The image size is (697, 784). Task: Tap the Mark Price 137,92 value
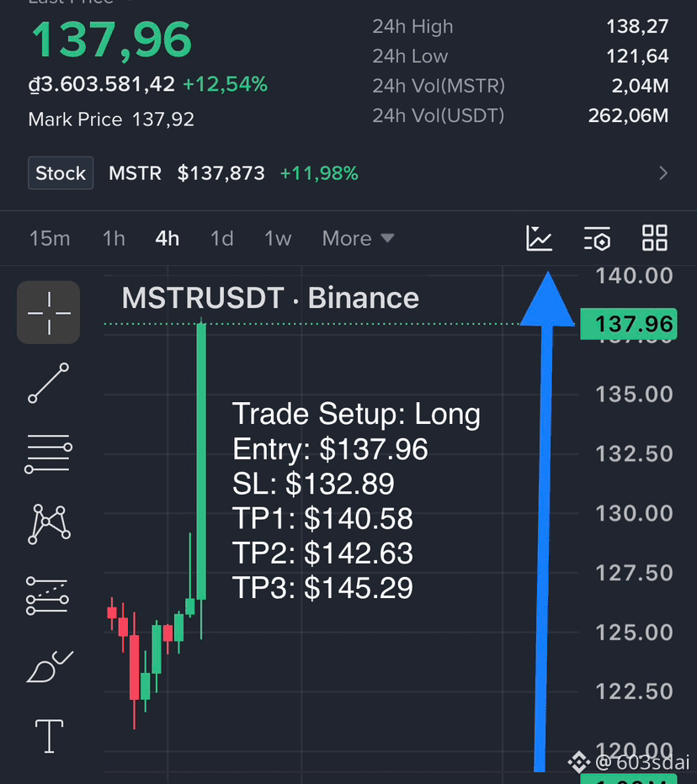163,119
